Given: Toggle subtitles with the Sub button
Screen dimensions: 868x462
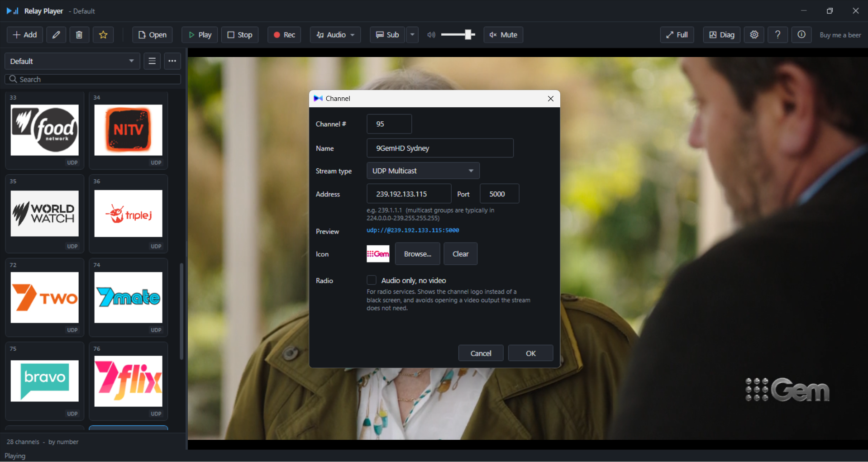Looking at the screenshot, I should click(x=387, y=35).
